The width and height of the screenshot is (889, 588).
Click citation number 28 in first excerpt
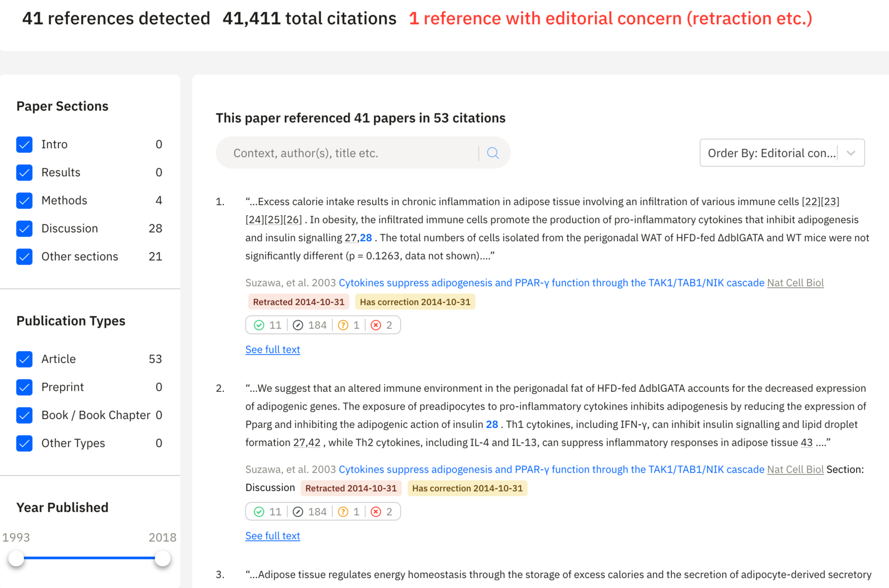(x=366, y=237)
